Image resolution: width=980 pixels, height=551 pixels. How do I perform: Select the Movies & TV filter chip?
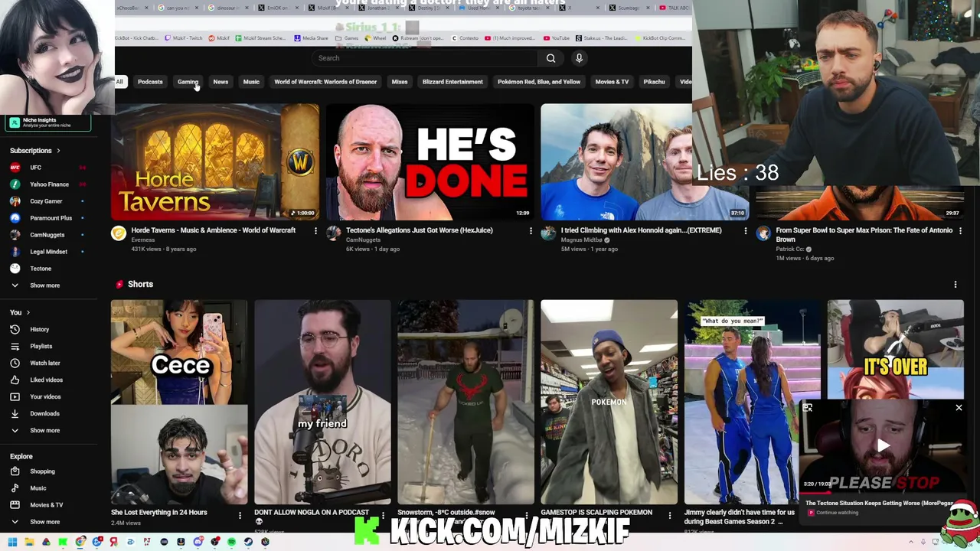pos(612,82)
